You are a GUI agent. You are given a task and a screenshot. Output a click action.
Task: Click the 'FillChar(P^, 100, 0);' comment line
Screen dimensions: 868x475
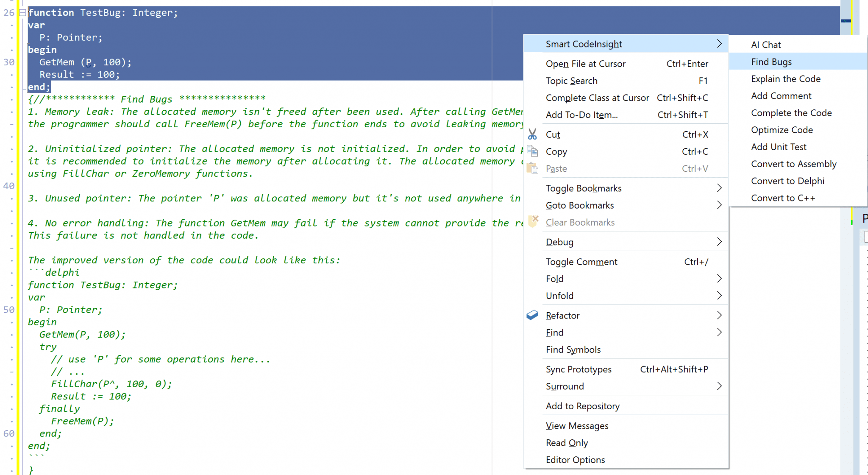coord(111,384)
